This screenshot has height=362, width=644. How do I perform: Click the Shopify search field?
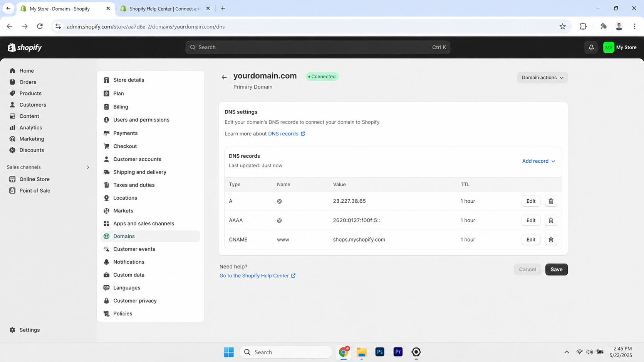click(318, 47)
